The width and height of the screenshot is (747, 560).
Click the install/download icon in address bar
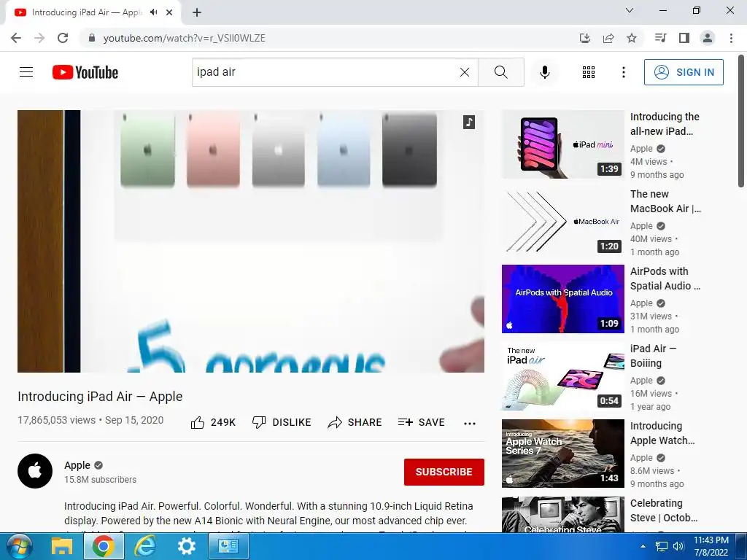click(585, 38)
